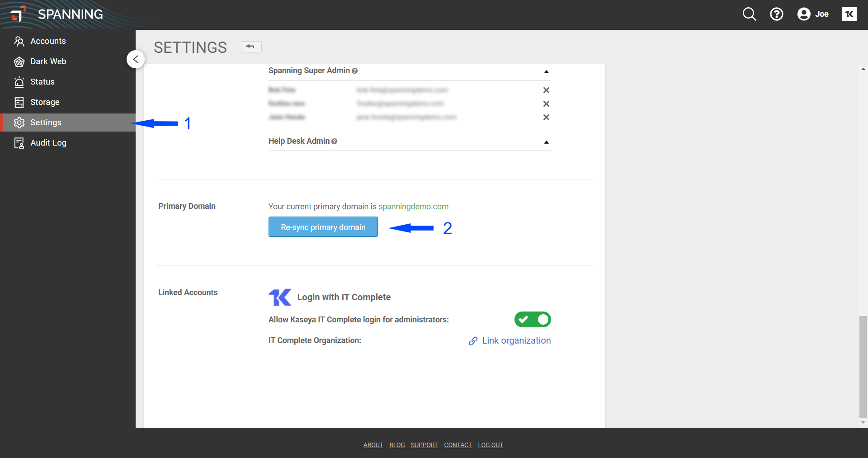Click scrollbar down arrow
The width and height of the screenshot is (868, 458).
pos(863,423)
